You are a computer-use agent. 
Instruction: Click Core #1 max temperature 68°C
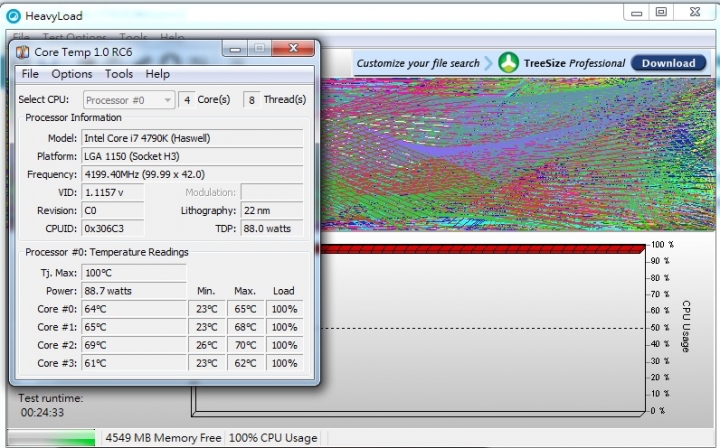245,327
